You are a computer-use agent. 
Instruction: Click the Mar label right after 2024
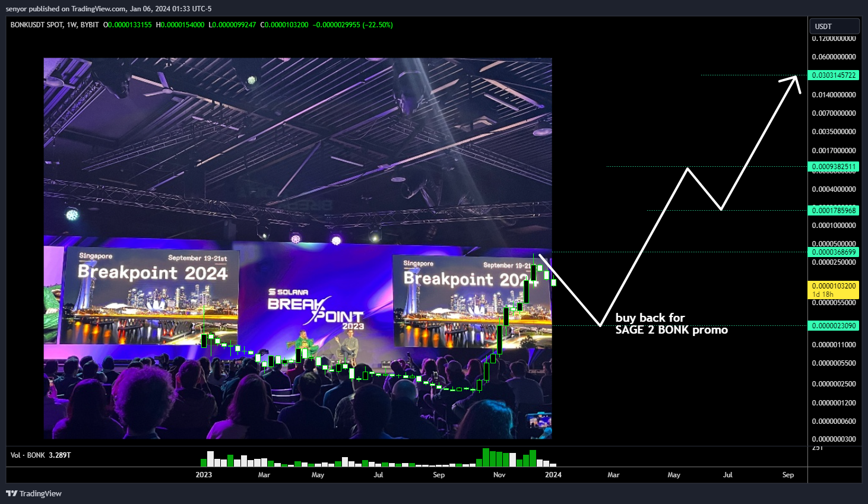point(613,475)
